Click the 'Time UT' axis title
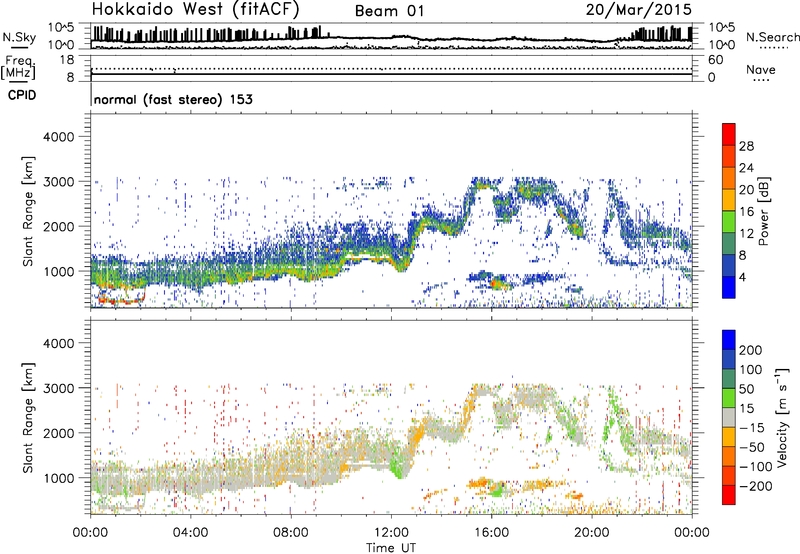The width and height of the screenshot is (800, 554). [x=391, y=547]
